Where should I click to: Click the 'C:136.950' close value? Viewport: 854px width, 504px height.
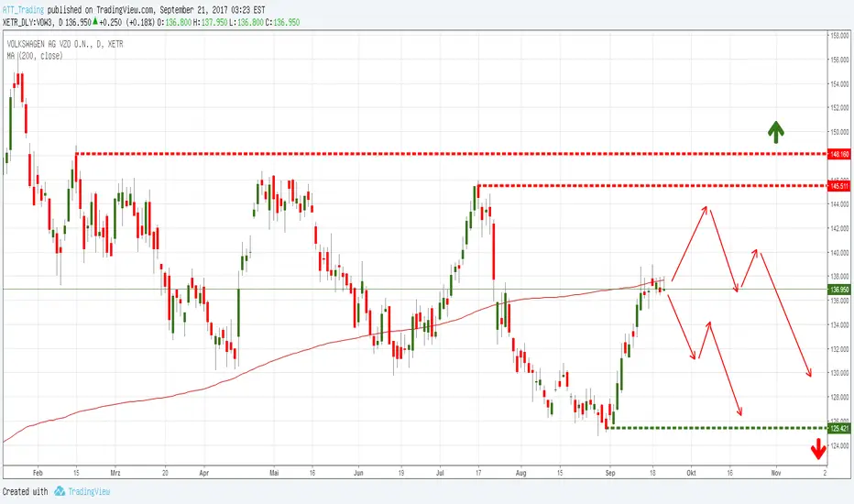[282, 22]
